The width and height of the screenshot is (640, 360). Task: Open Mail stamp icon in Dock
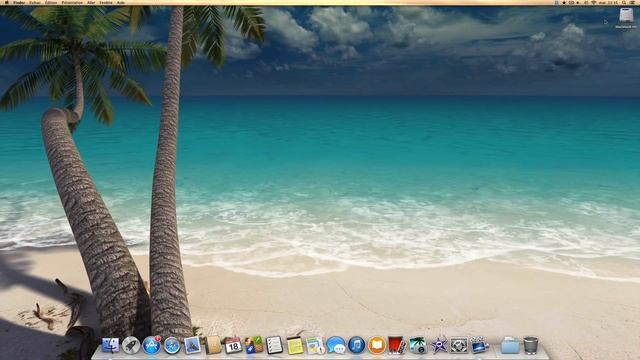coord(192,345)
